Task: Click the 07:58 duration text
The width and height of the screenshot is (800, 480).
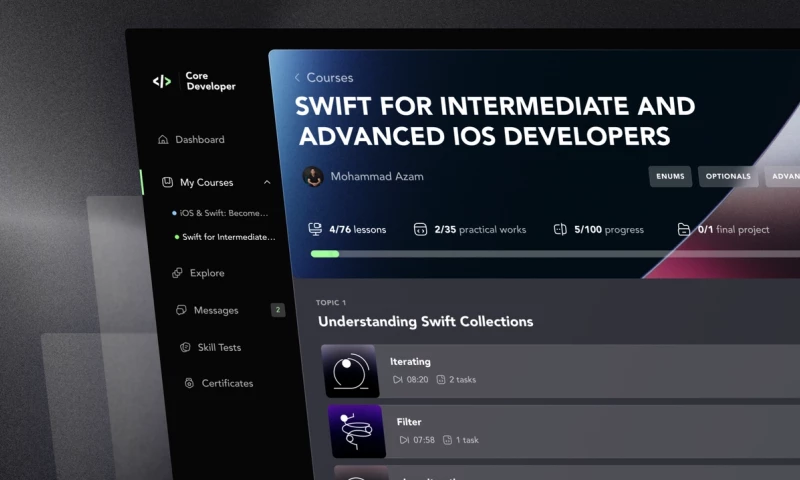Action: 424,440
